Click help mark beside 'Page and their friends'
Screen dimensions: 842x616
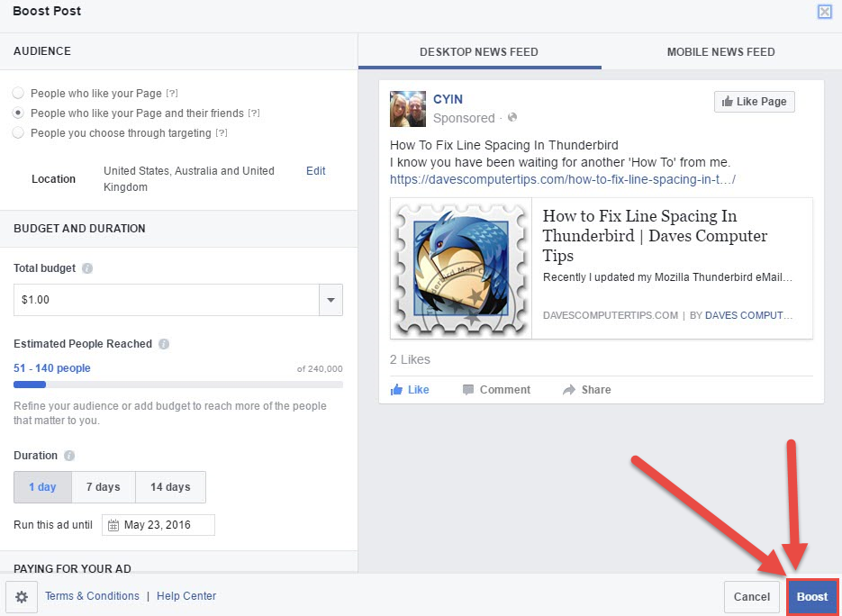click(x=254, y=113)
